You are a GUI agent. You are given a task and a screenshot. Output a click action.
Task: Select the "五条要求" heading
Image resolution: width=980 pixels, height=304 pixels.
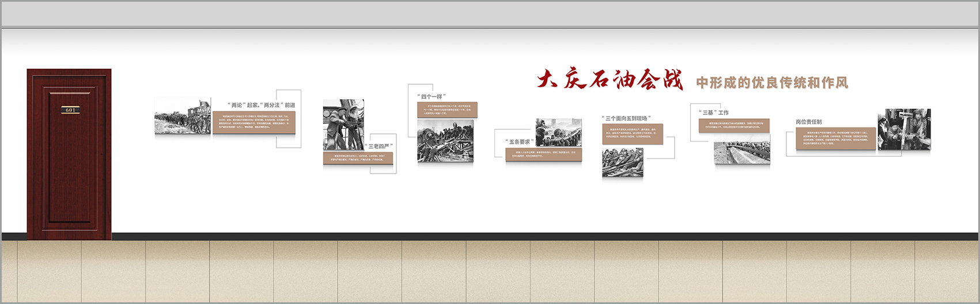(519, 141)
